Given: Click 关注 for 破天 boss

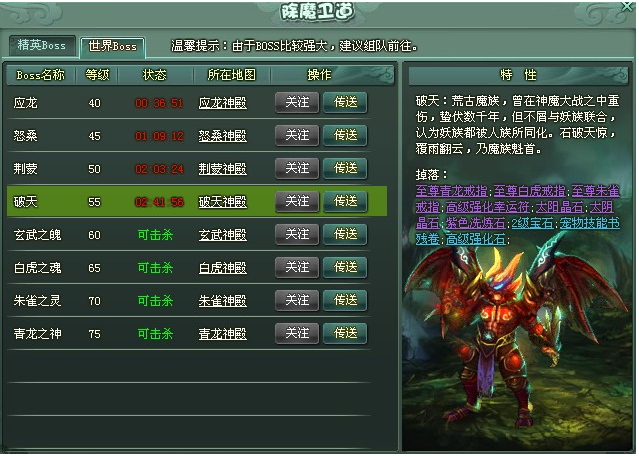Looking at the screenshot, I should tap(297, 201).
